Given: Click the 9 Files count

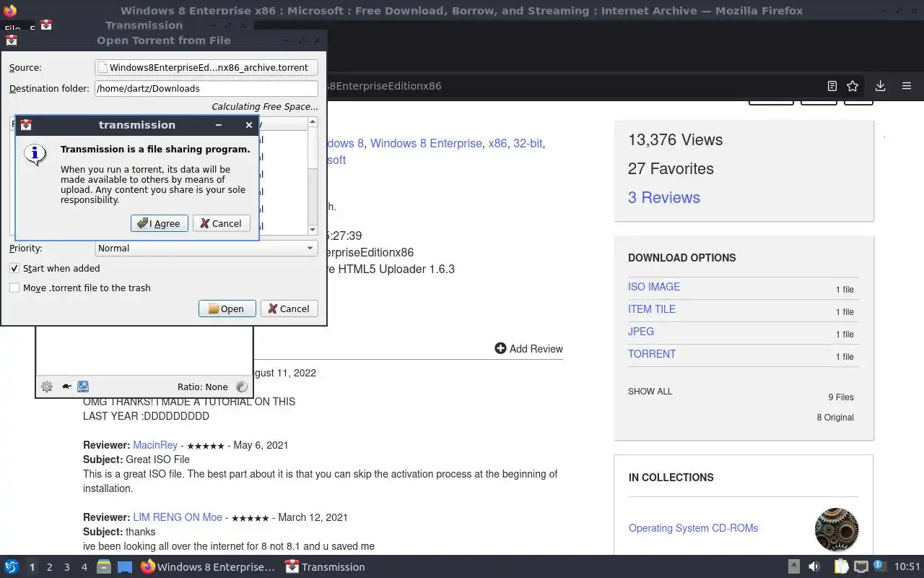Looking at the screenshot, I should coord(840,397).
